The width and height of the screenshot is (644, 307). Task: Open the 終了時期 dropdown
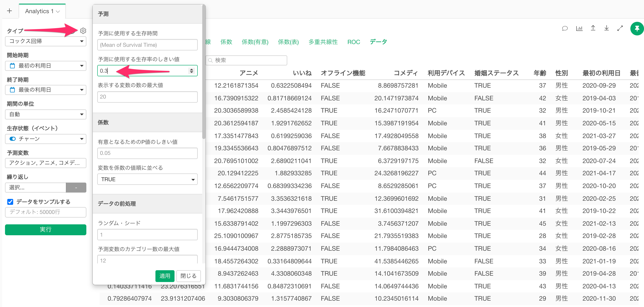point(45,90)
